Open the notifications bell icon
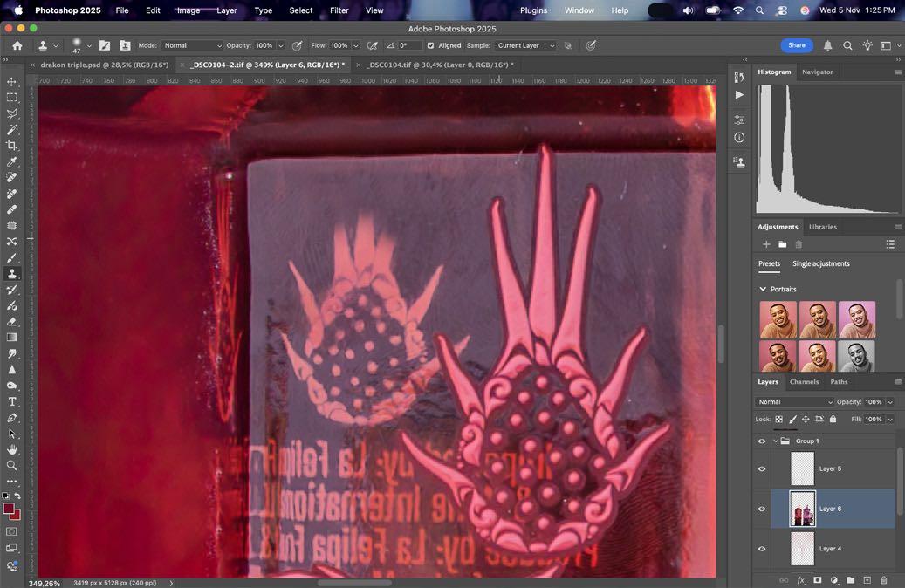 coord(827,45)
